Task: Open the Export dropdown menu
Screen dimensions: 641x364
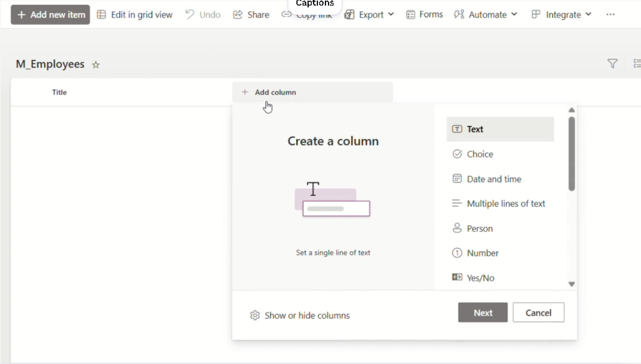Action: pos(369,15)
